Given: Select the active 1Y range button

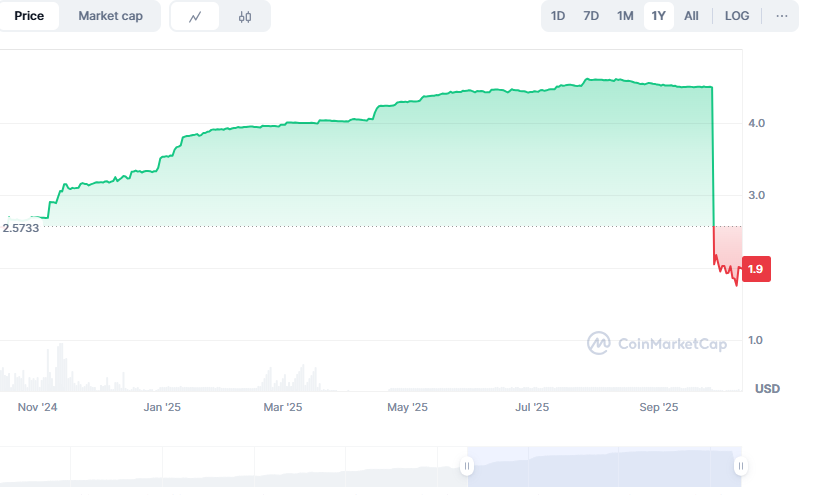Looking at the screenshot, I should pos(658,16).
